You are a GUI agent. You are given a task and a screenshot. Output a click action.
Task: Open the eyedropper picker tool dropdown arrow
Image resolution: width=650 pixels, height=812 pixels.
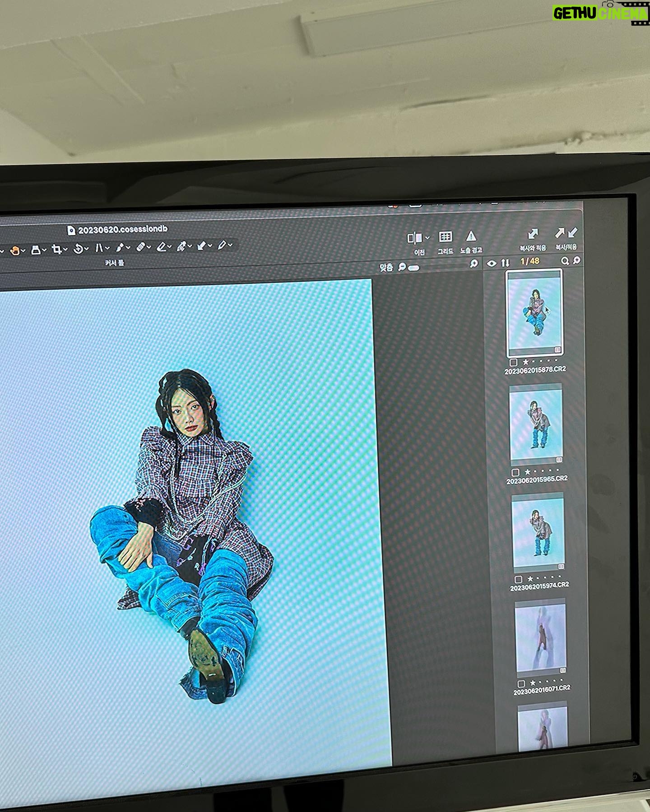pyautogui.click(x=128, y=247)
